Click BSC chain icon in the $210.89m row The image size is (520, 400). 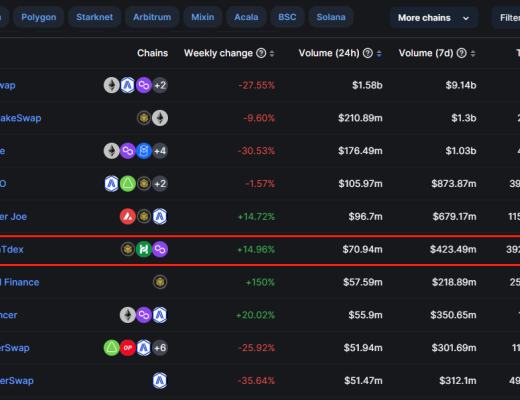coord(144,118)
